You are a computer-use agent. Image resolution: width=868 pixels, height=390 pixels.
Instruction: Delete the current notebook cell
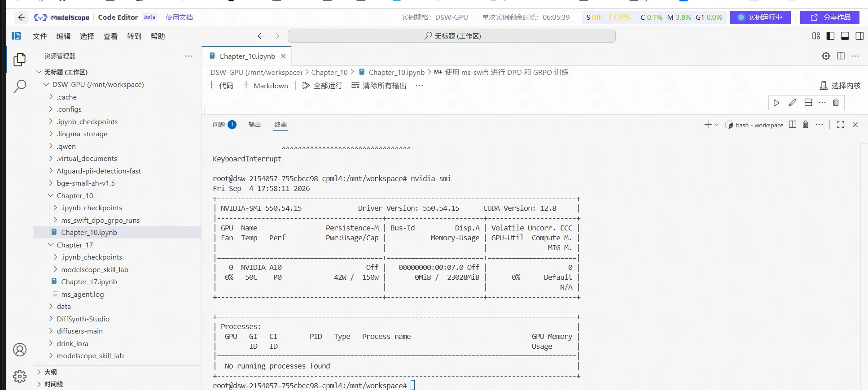click(x=836, y=103)
